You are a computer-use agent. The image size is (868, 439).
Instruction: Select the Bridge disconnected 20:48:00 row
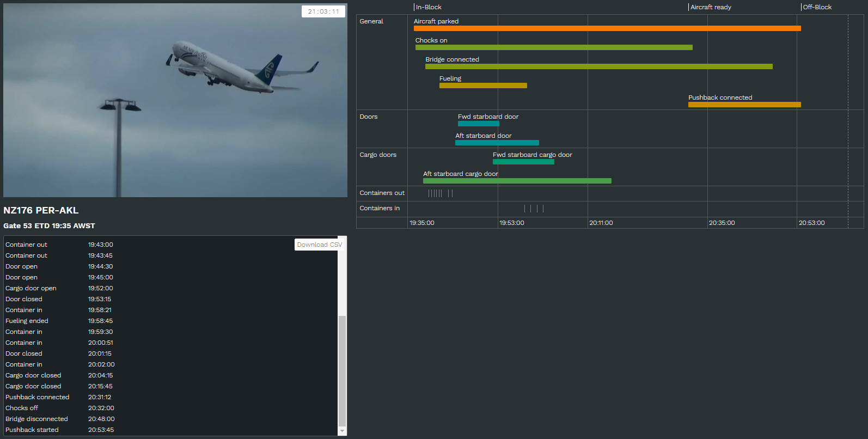click(171, 419)
